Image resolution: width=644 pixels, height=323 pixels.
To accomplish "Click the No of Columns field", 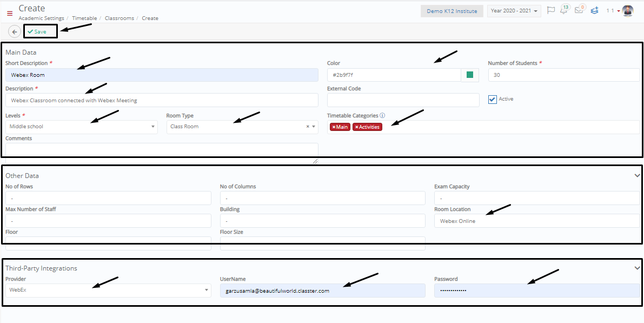I will [323, 198].
